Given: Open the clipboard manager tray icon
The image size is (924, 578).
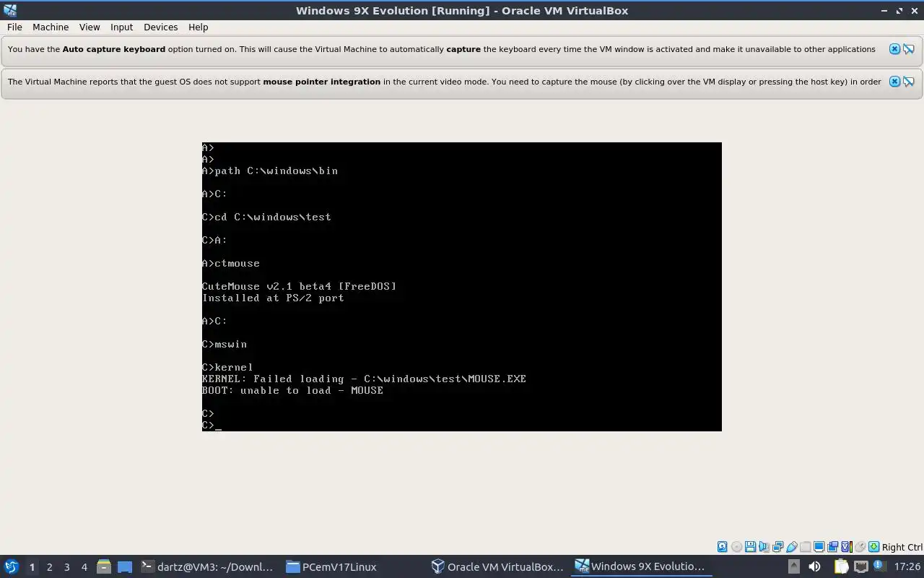Looking at the screenshot, I should click(841, 566).
